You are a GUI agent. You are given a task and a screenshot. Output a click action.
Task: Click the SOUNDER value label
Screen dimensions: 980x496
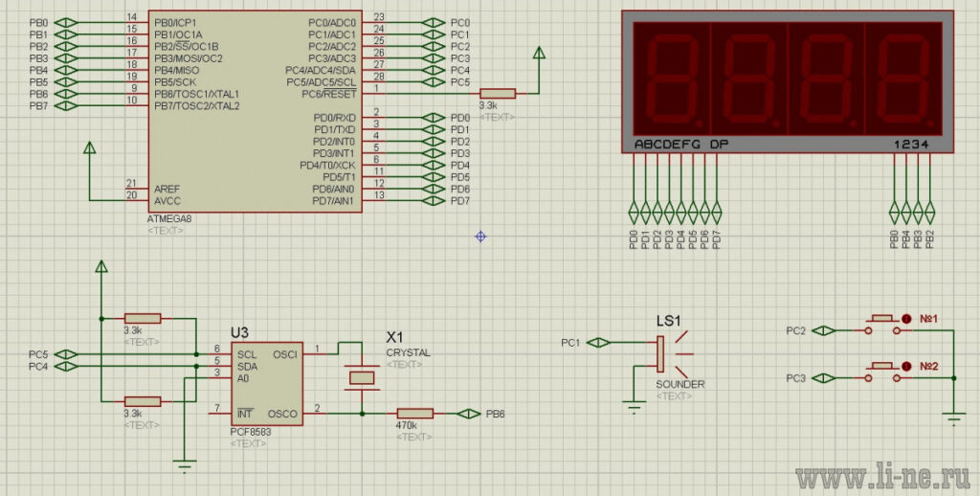pyautogui.click(x=680, y=384)
